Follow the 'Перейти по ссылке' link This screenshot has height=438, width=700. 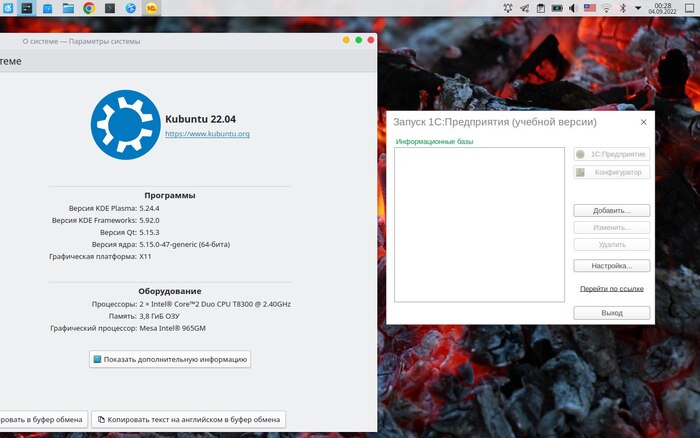click(x=612, y=289)
